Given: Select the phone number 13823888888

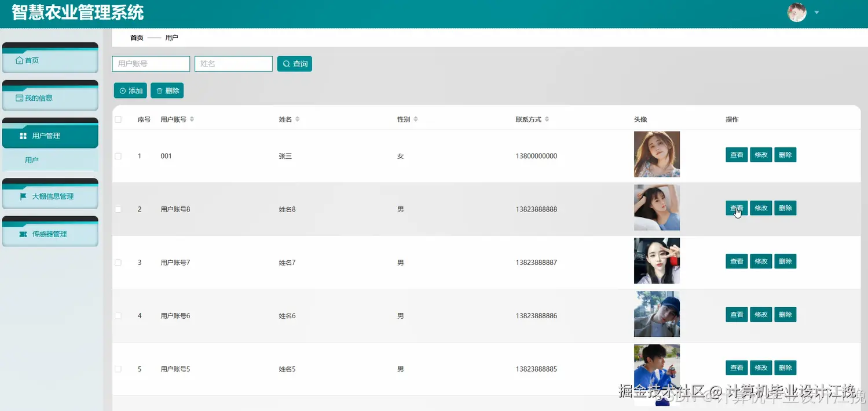Looking at the screenshot, I should [536, 209].
